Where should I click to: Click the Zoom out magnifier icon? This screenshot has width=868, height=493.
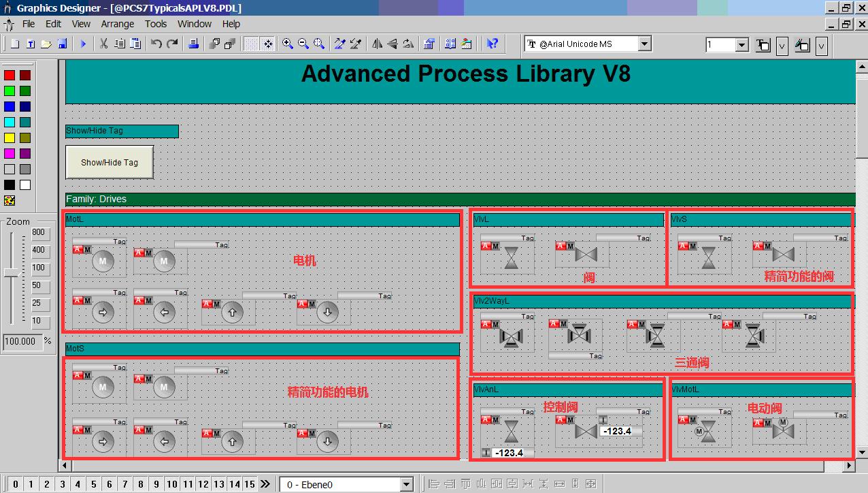pos(303,44)
